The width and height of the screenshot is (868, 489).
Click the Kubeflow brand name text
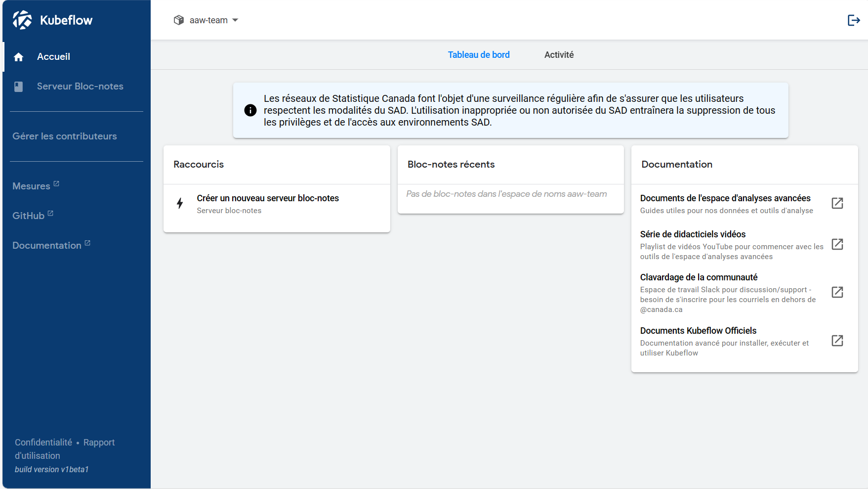(x=66, y=20)
